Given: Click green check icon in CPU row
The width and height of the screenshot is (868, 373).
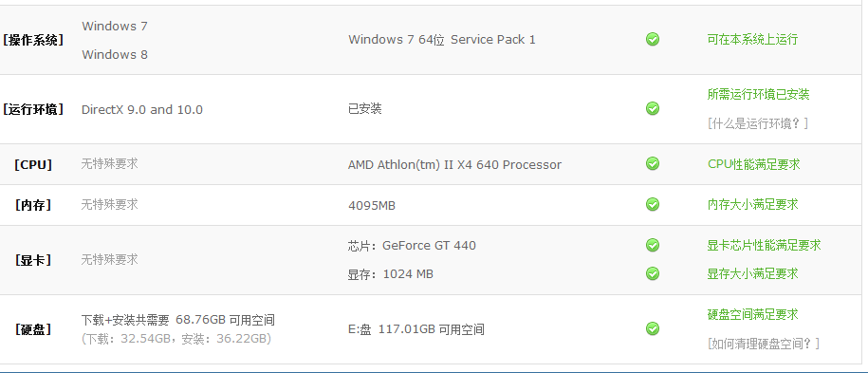Looking at the screenshot, I should tap(653, 163).
